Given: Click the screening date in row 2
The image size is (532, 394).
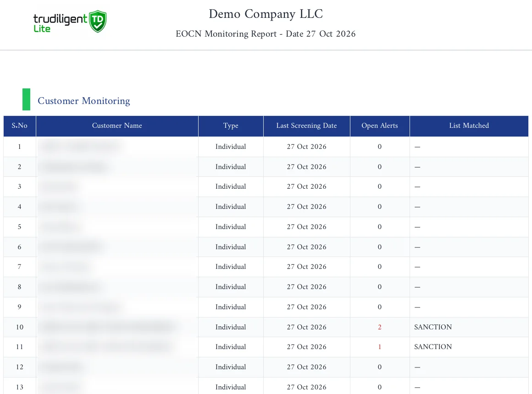Looking at the screenshot, I should point(307,167).
